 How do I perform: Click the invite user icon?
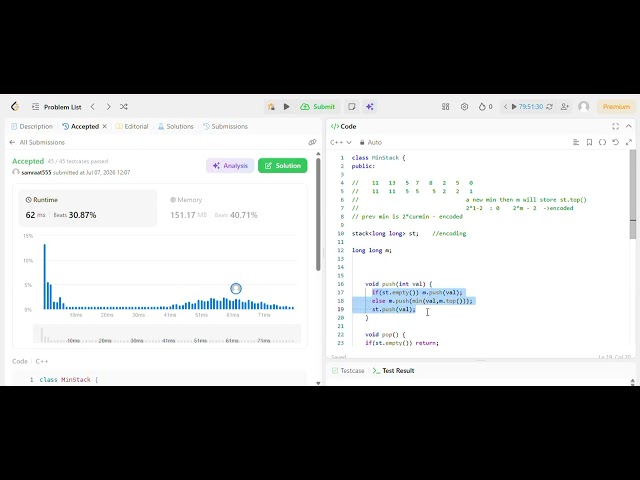pos(565,107)
